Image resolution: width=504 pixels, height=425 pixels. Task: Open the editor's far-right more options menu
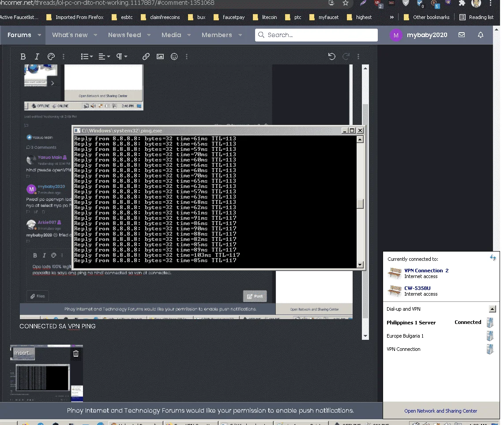(x=358, y=56)
